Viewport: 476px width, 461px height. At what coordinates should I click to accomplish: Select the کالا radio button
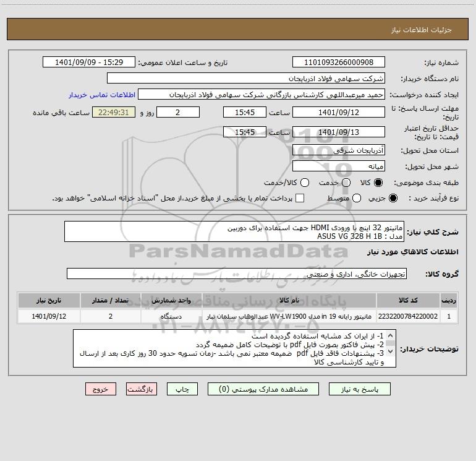pyautogui.click(x=378, y=183)
